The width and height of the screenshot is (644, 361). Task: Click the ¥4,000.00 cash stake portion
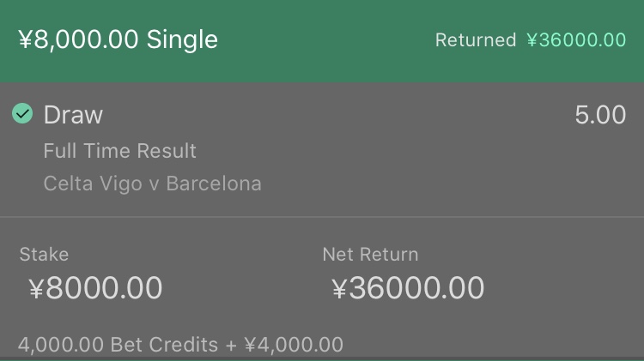point(294,345)
